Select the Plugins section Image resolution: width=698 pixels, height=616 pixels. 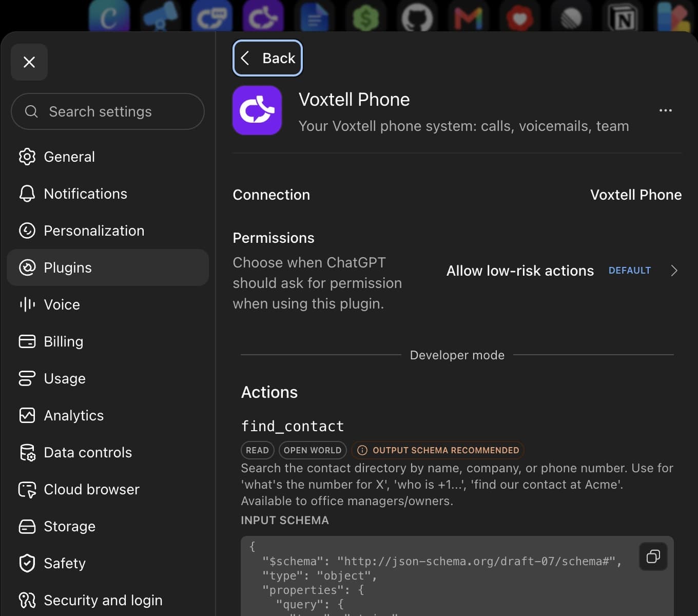point(108,267)
